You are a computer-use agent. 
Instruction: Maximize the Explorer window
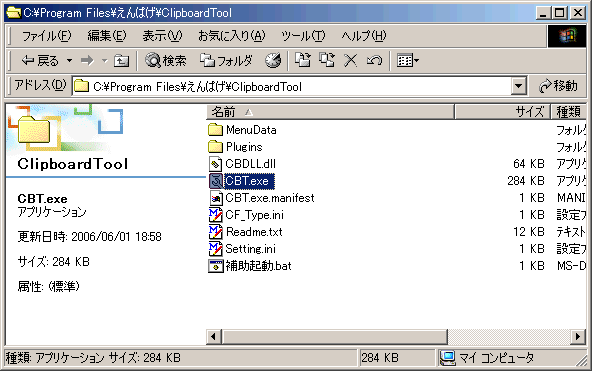pos(560,13)
